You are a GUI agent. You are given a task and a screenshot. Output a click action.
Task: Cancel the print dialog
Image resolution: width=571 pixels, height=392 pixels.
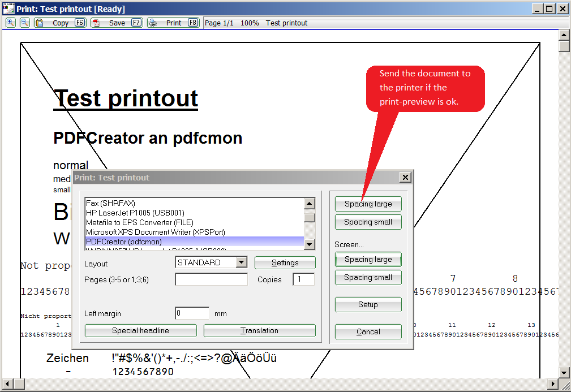pos(368,332)
